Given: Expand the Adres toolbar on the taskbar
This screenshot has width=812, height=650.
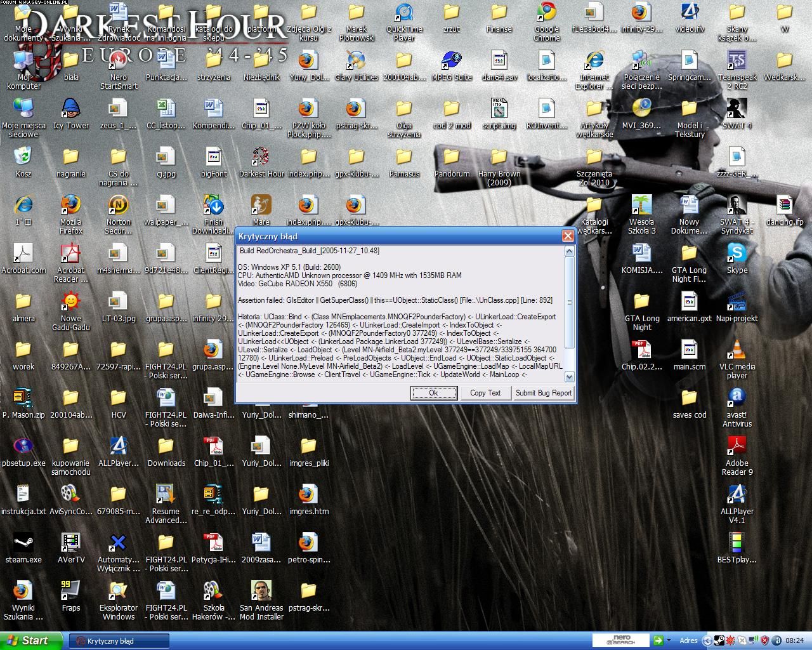Looking at the screenshot, I should pos(688,640).
